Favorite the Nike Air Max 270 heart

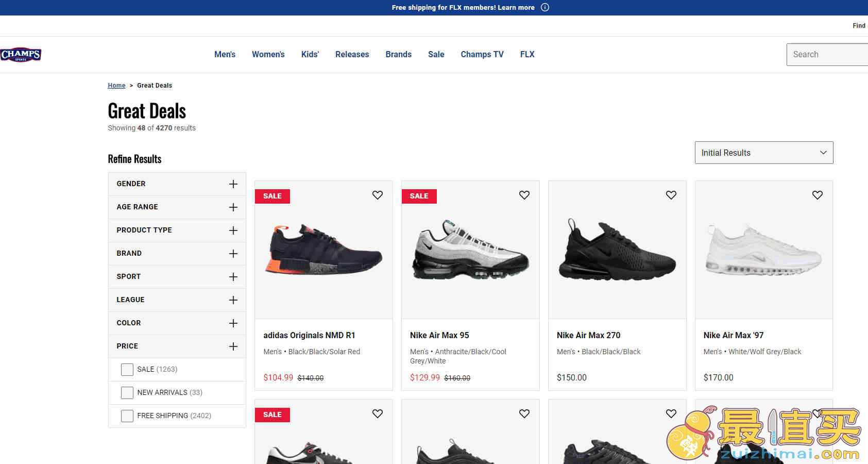pos(671,195)
